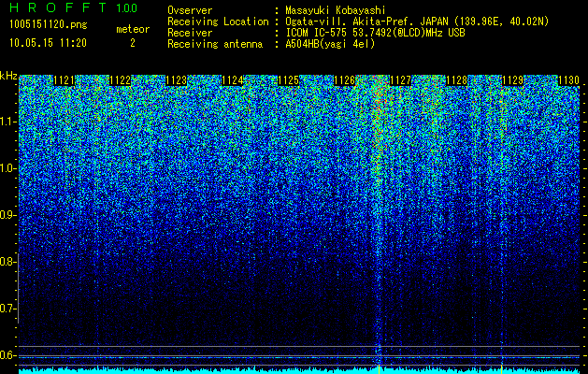Screen dimensions: 588x374
Task: Select the 1128 time marker
Action: coord(457,80)
